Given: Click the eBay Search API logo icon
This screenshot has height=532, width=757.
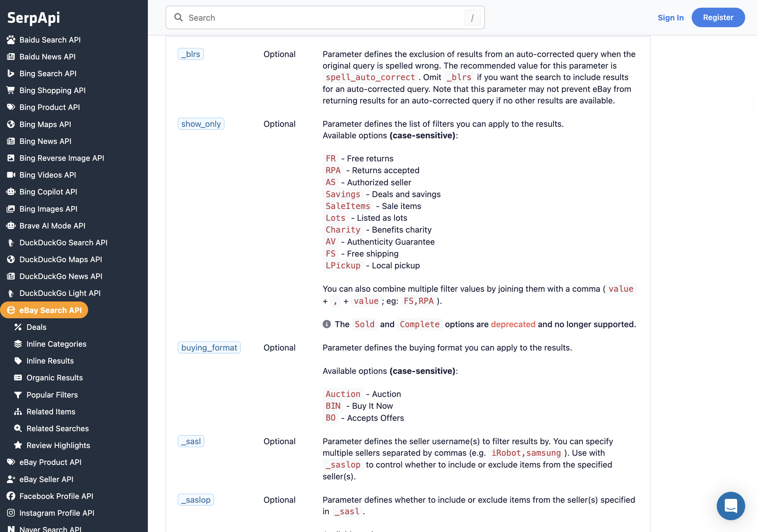Looking at the screenshot, I should point(11,310).
